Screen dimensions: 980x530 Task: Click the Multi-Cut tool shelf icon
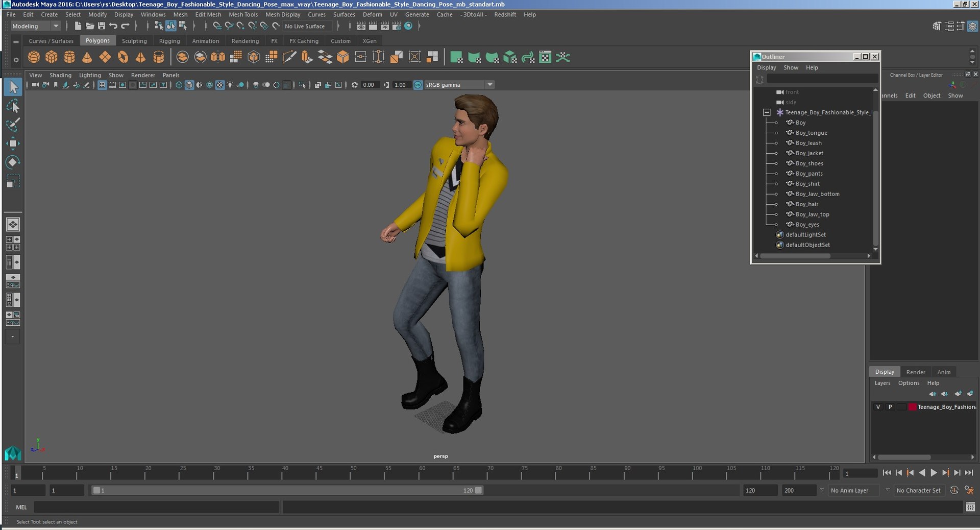[289, 57]
